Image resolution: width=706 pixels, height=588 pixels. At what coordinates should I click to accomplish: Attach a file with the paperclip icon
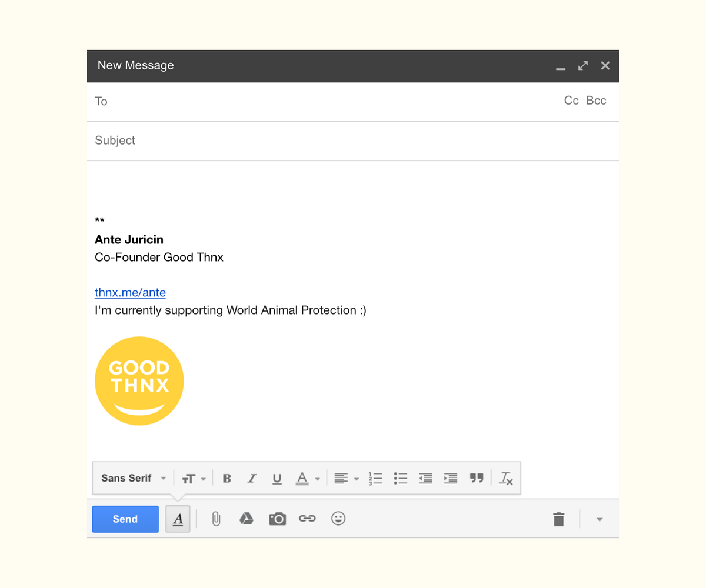[x=215, y=519]
